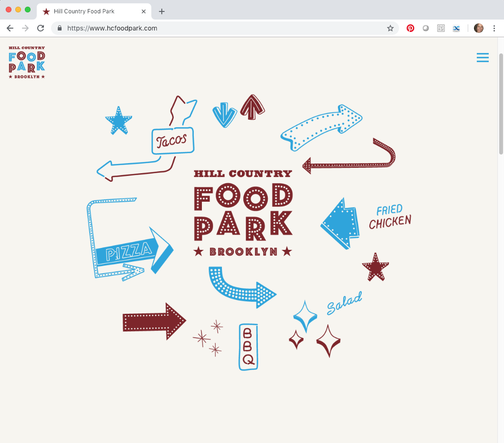The width and height of the screenshot is (504, 443).
Task: Click the central Food Park Brooklyn logo
Action: coord(243,213)
